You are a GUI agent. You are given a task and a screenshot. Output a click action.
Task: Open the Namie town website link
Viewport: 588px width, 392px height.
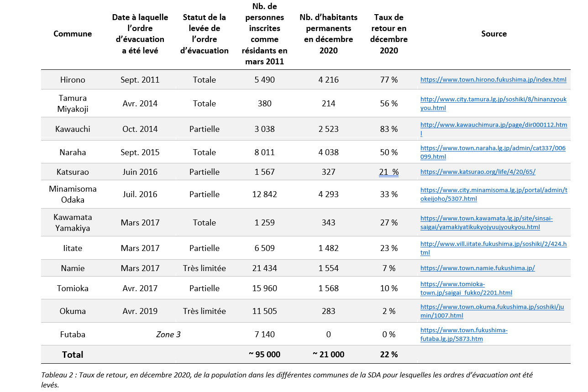point(477,268)
